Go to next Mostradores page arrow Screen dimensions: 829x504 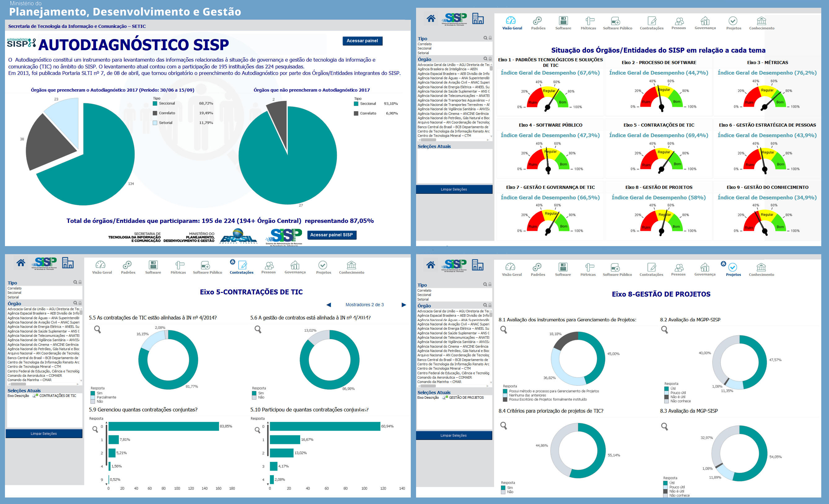pyautogui.click(x=404, y=305)
